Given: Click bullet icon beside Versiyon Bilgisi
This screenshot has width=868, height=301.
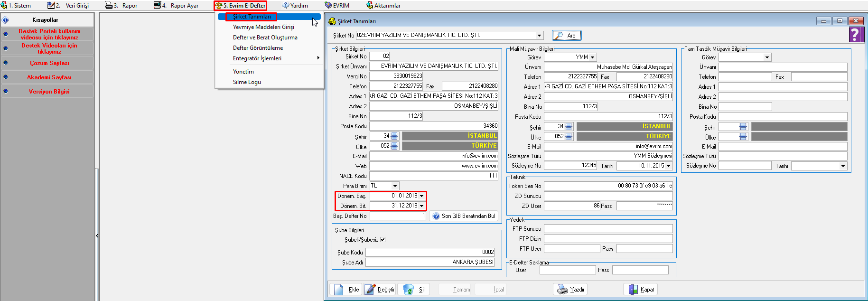Looking at the screenshot, I should pos(6,91).
